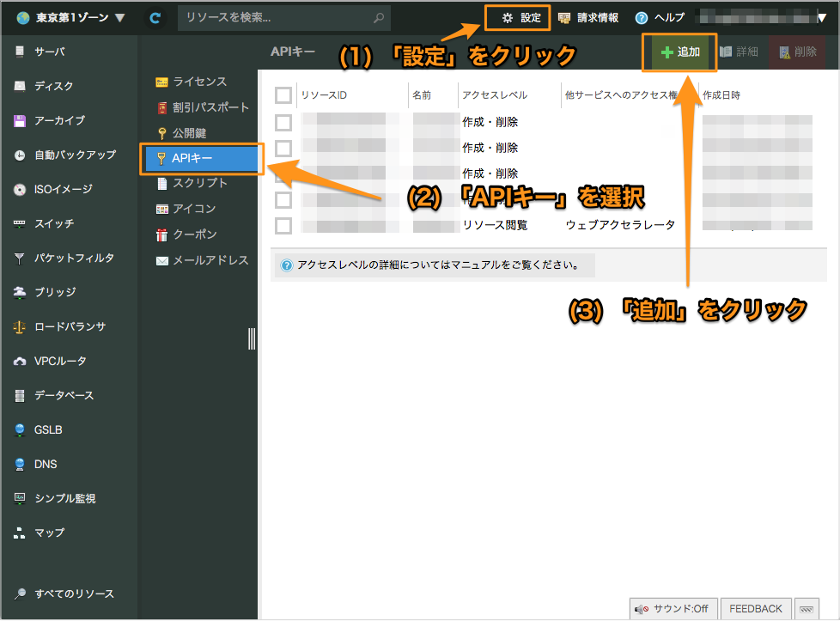
Task: Open 割引パスポート settings menu
Action: coord(203,107)
